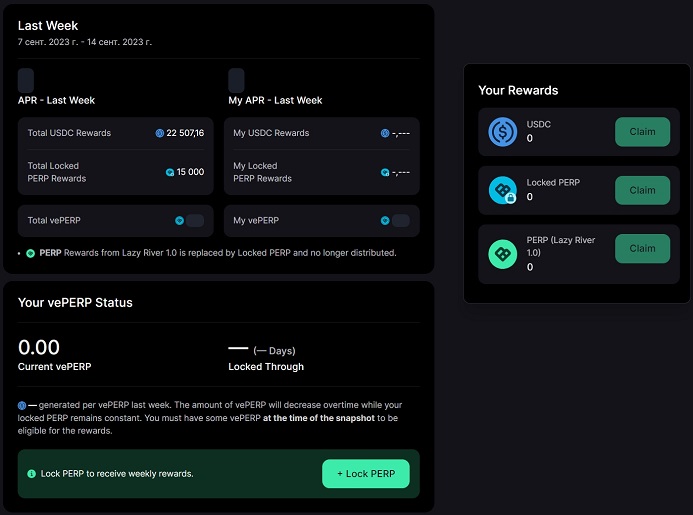This screenshot has width=693, height=515.
Task: Click USDC icon beside 22 507,16 amount
Action: point(160,133)
